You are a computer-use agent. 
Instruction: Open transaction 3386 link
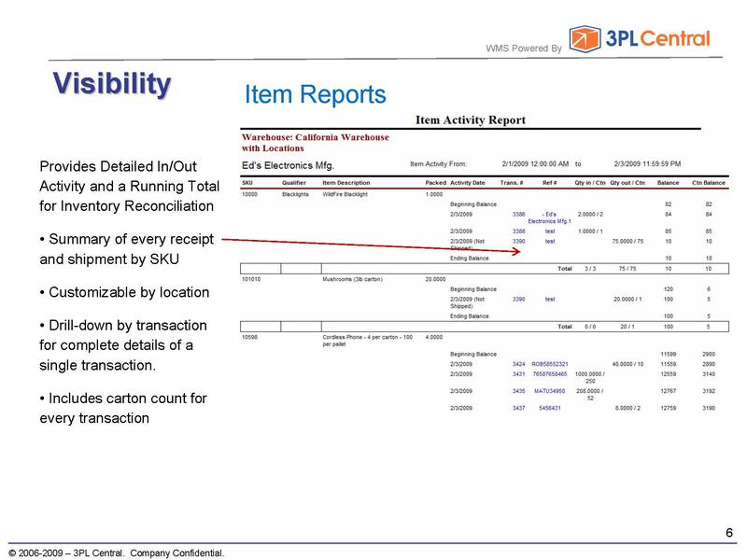coord(518,215)
